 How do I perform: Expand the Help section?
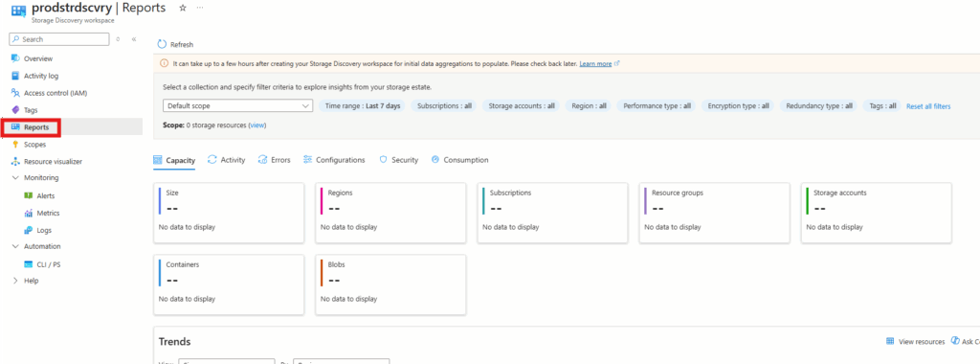pos(15,281)
